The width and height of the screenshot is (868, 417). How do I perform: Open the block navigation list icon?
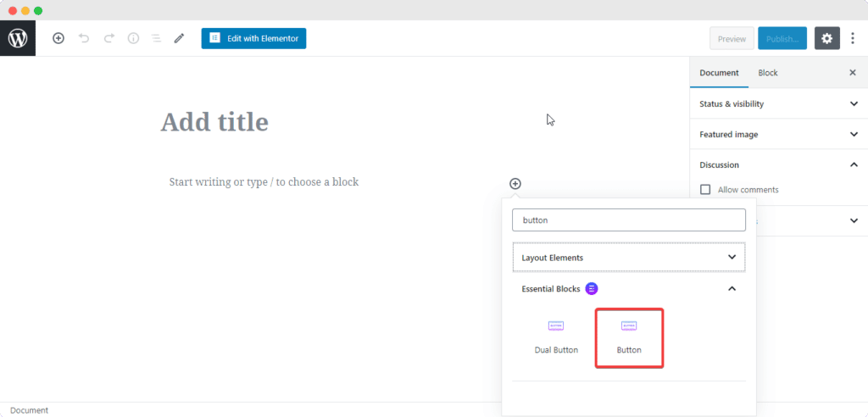tap(156, 38)
